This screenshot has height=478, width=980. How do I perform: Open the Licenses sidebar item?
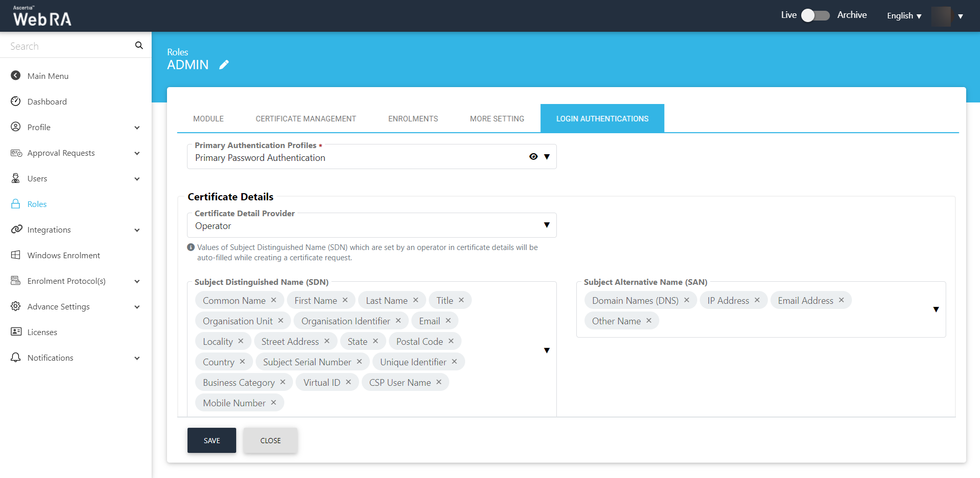click(42, 332)
